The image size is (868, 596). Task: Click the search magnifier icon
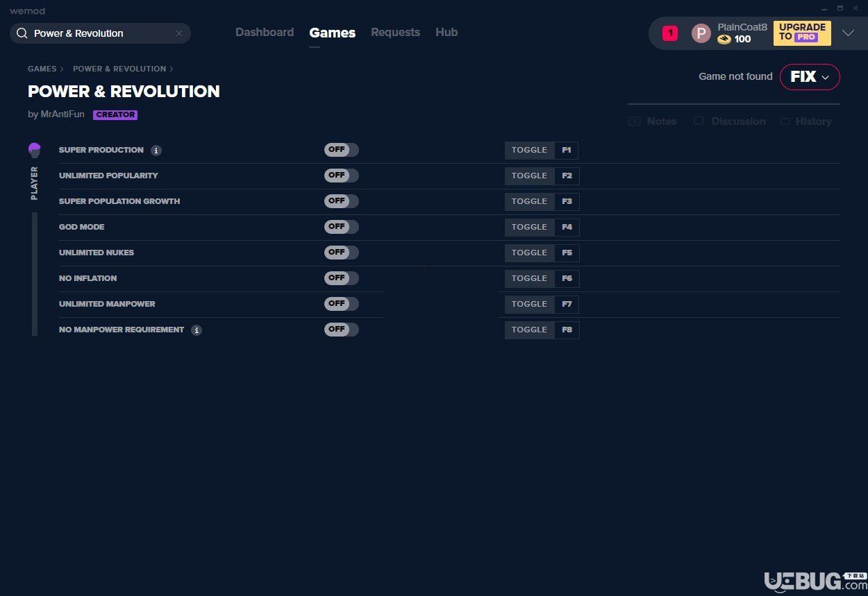click(22, 33)
